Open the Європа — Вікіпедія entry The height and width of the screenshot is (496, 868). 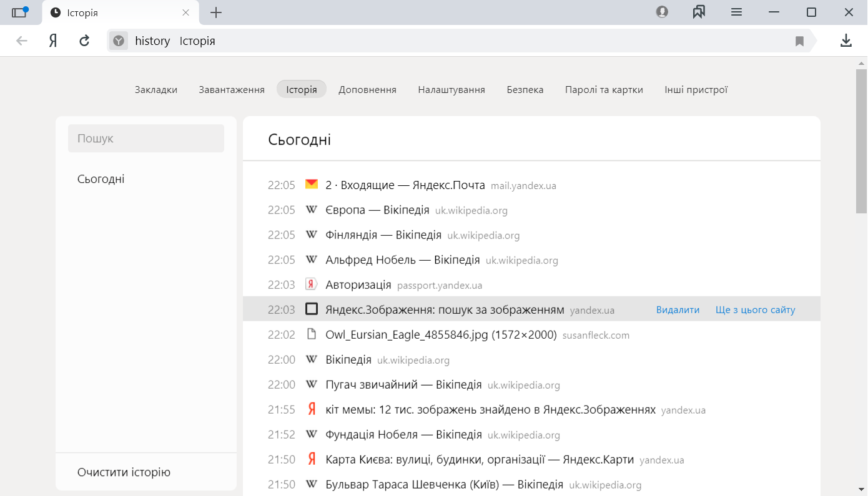click(x=377, y=210)
